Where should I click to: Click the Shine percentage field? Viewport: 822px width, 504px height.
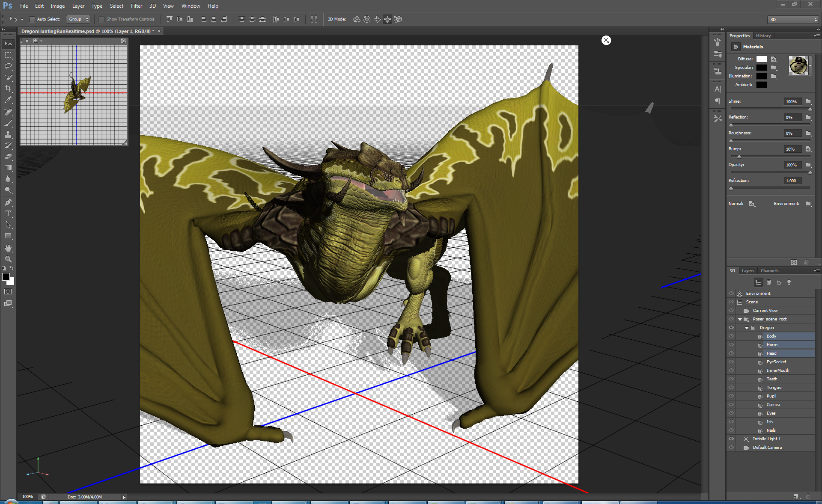click(x=792, y=102)
